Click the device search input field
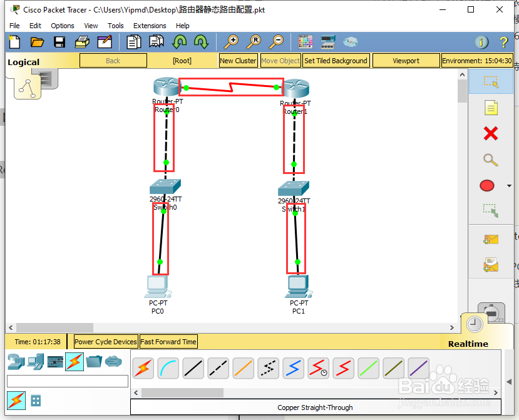This screenshot has height=420, width=519. pos(68,381)
